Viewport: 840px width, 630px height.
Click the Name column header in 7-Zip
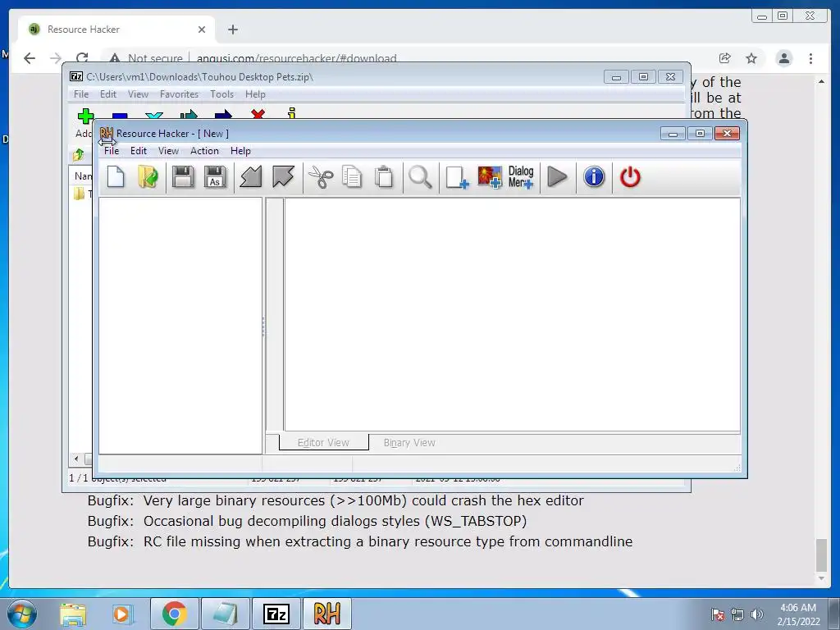pos(83,176)
